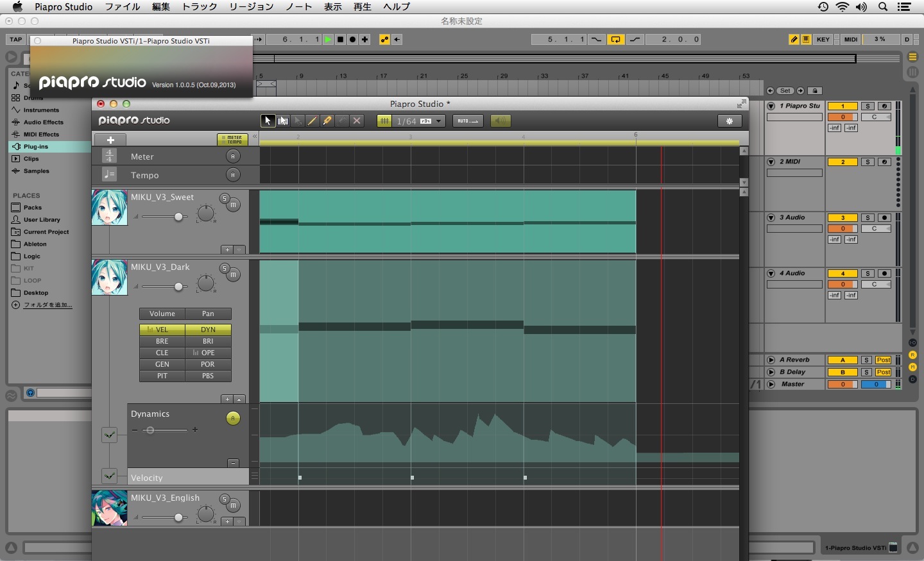Click the Wi-Fi status icon
Viewport: 924px width, 561px height.
[842, 6]
